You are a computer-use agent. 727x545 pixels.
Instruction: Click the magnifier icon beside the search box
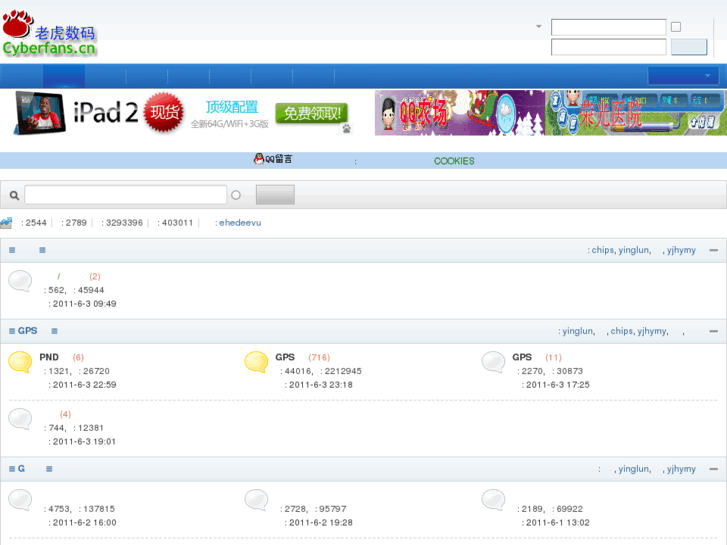coord(14,195)
